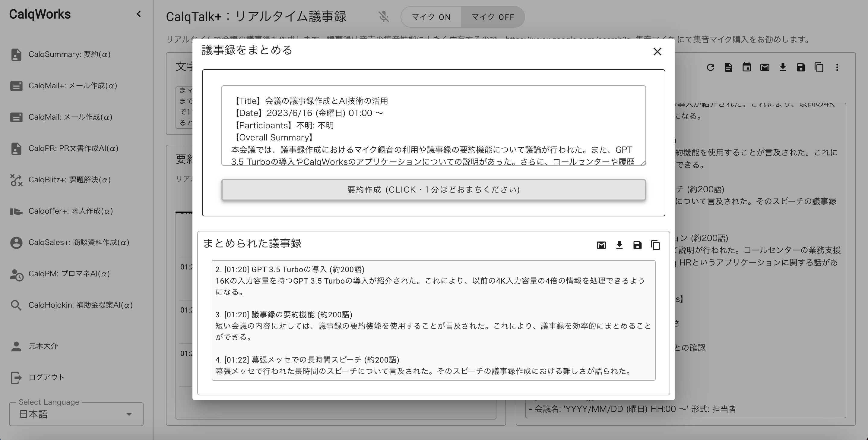
Task: Click document icon in top-right toolbar
Action: coord(728,67)
